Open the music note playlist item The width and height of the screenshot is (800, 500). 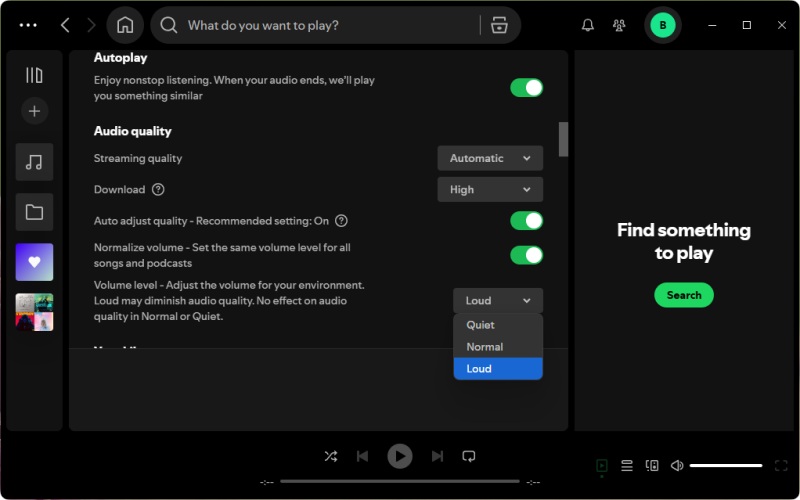[x=34, y=162]
